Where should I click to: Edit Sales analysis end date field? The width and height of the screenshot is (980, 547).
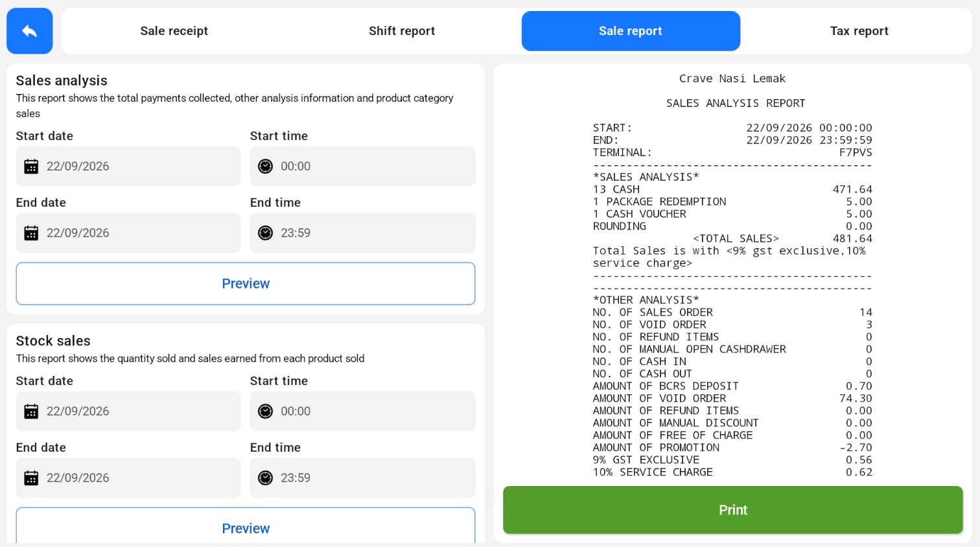coord(128,233)
